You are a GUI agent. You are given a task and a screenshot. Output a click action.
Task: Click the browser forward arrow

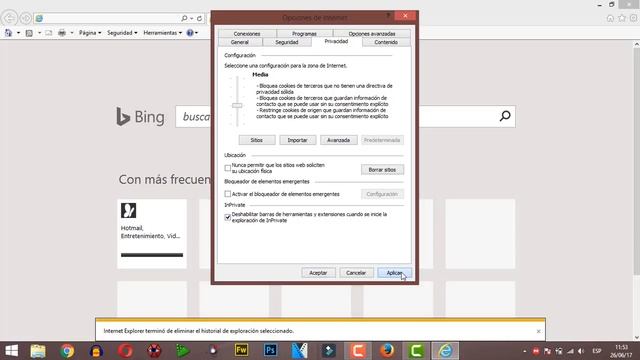point(26,18)
